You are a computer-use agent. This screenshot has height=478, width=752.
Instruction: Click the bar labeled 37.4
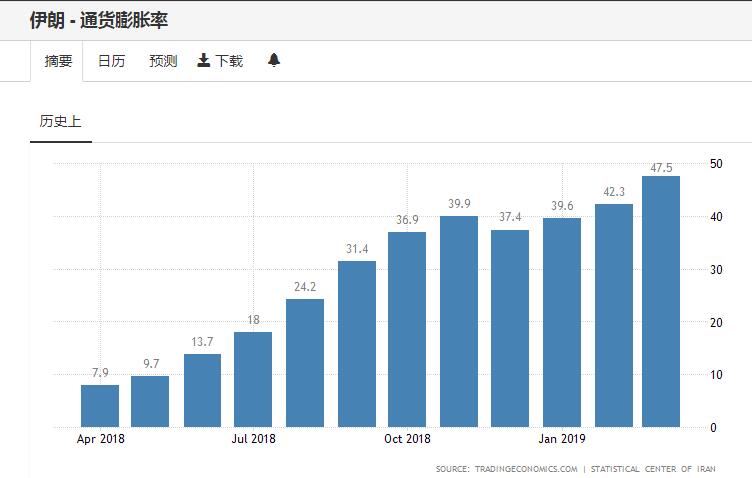[x=510, y=328]
